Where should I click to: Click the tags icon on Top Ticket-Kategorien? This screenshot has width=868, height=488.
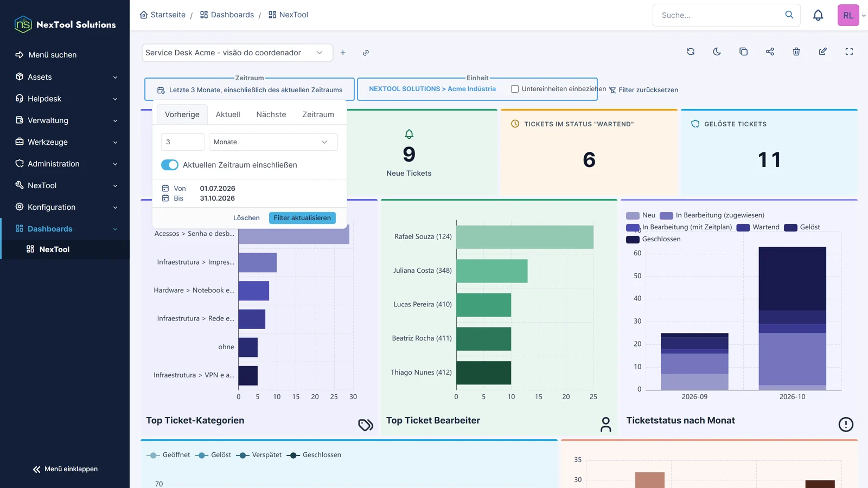[366, 425]
